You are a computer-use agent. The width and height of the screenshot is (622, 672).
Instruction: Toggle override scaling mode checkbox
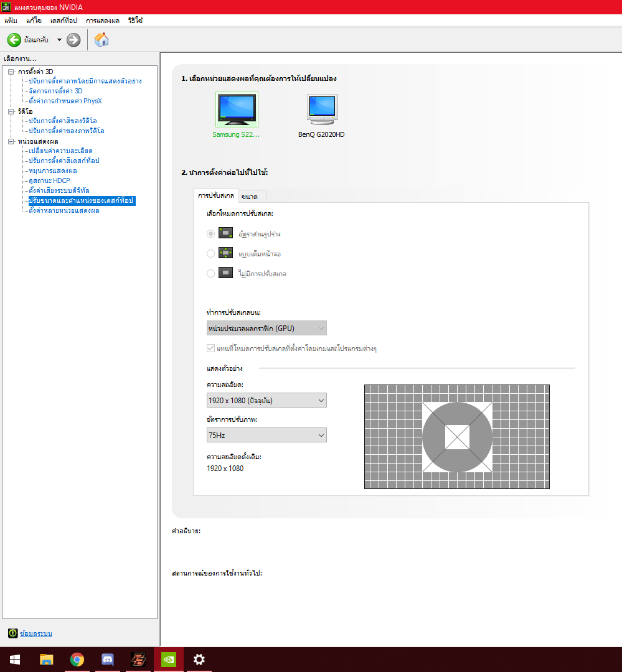(210, 348)
